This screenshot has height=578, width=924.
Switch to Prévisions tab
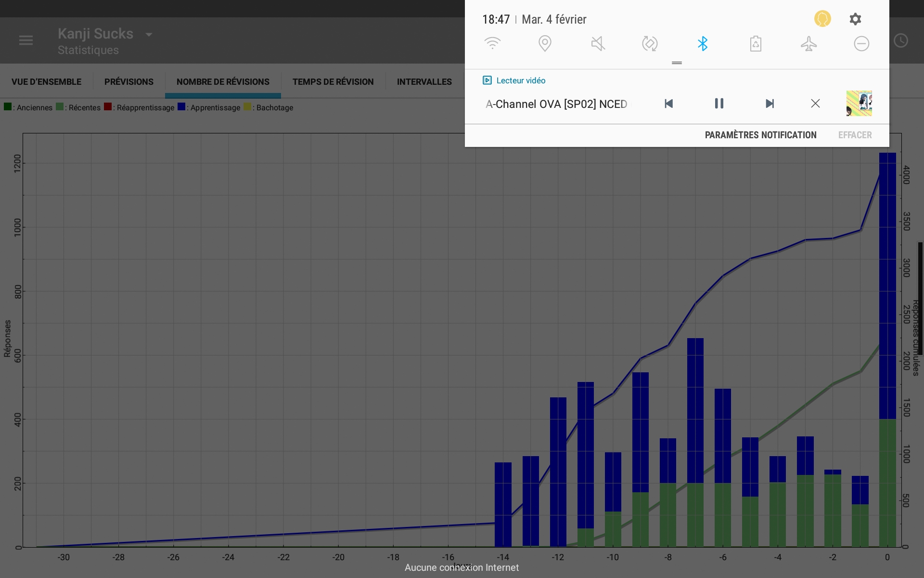129,82
